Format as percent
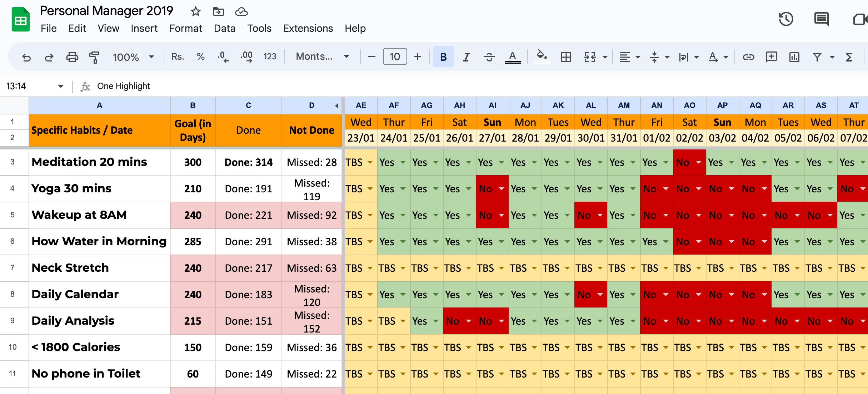Image resolution: width=868 pixels, height=394 pixels. pyautogui.click(x=200, y=56)
